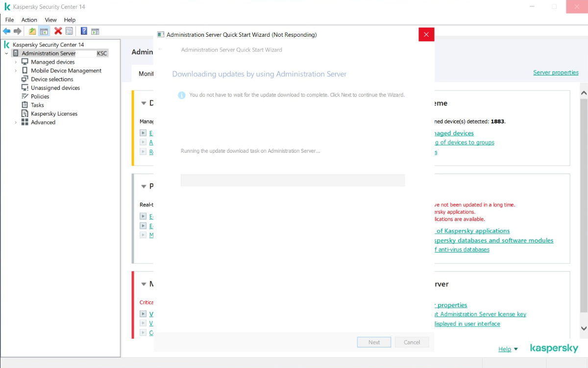Click the blue question mark Help icon
The image size is (588, 368).
coord(84,31)
